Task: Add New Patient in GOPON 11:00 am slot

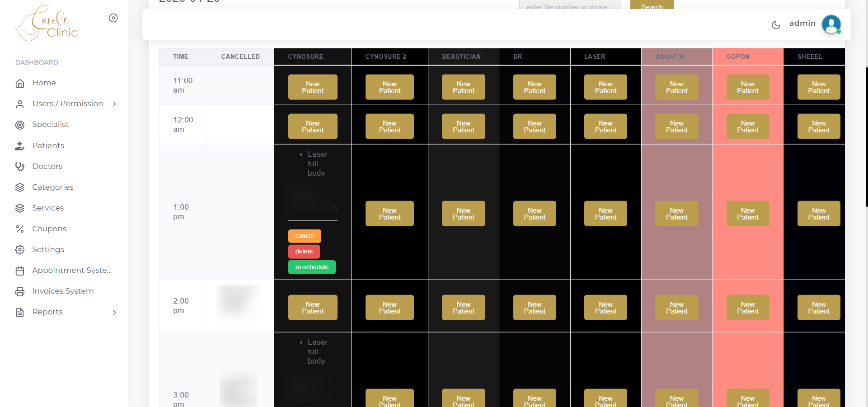Action: [x=747, y=87]
